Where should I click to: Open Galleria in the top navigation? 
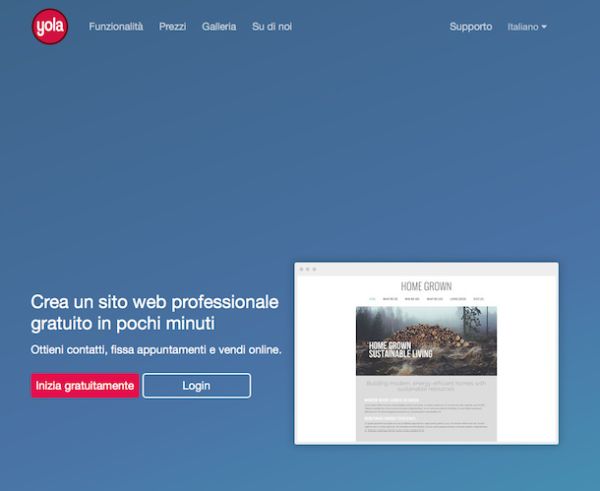point(219,27)
